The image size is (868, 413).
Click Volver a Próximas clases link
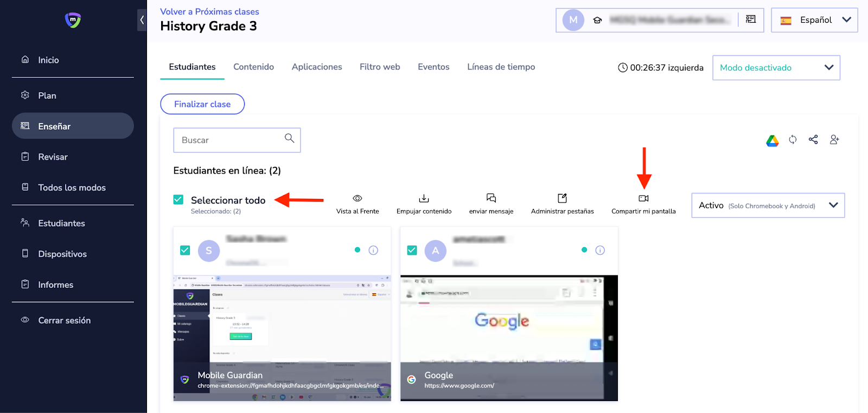tap(209, 11)
